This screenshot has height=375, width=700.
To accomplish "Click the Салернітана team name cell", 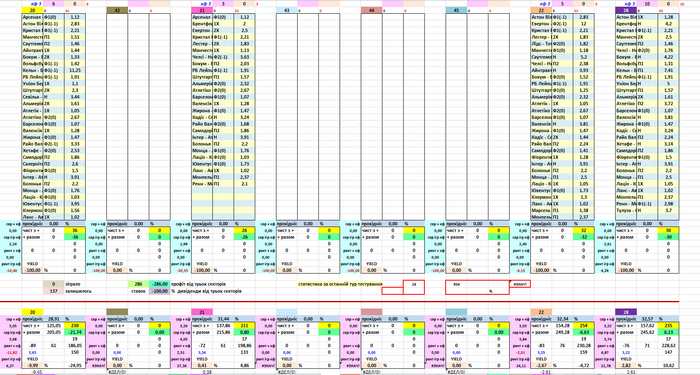I will (x=33, y=164).
